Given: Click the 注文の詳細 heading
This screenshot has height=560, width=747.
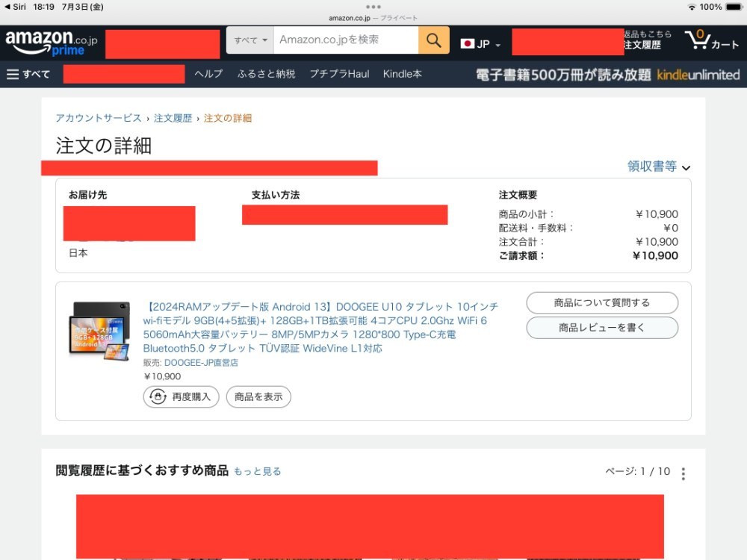Looking at the screenshot, I should [104, 146].
